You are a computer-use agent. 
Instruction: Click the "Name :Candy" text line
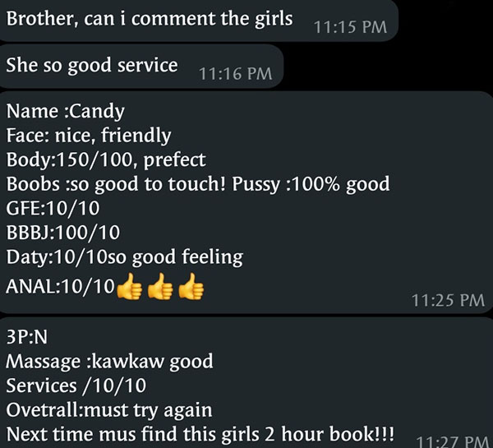(x=66, y=111)
